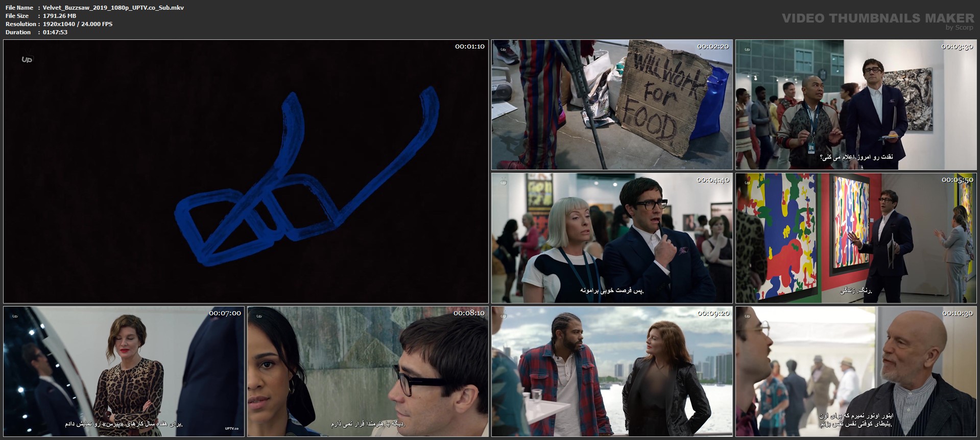Click the file name Velvet_Buzzsaw_2019_1080p_UPTV.co_Sub.mkv
Screen dimensions: 980x440
[113, 8]
